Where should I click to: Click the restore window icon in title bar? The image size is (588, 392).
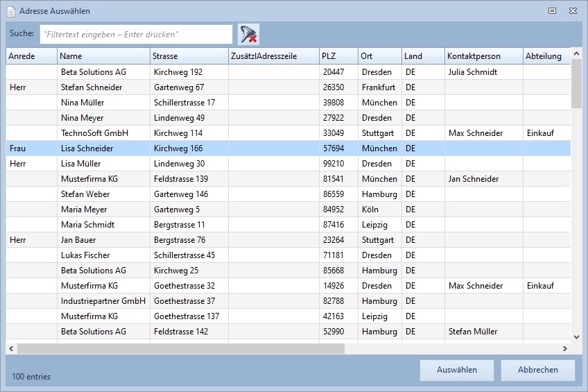[553, 11]
